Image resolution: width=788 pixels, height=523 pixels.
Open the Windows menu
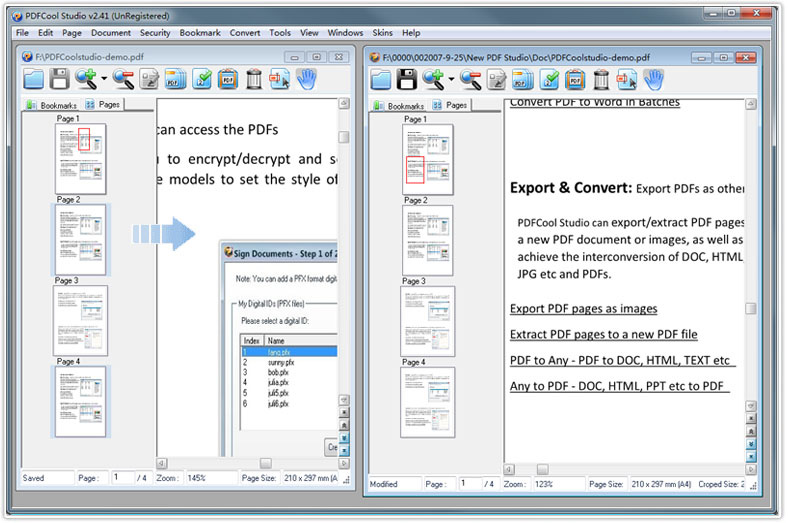345,33
